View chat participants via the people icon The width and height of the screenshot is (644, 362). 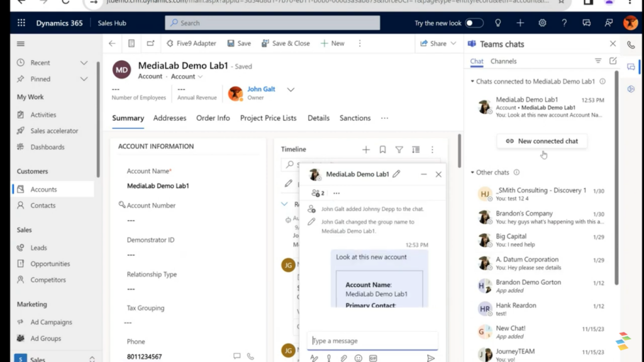(316, 192)
